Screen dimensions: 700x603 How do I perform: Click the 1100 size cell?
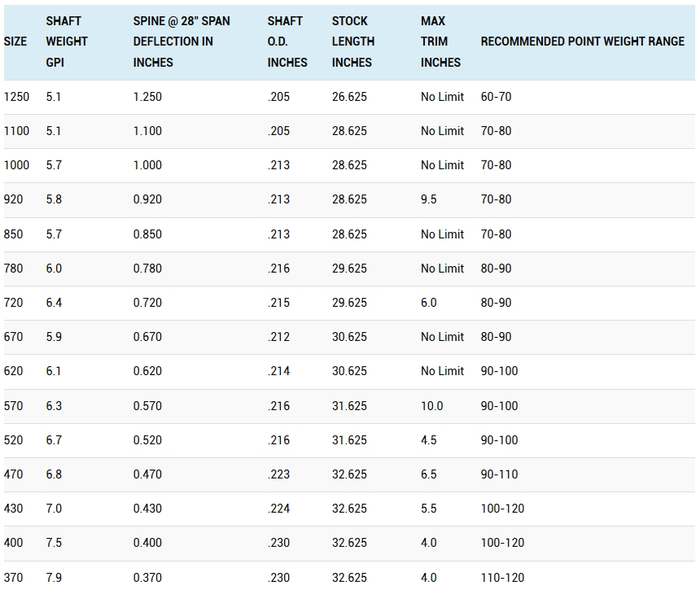pos(16,131)
